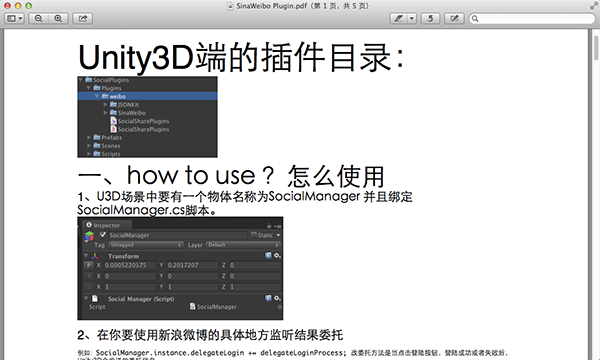This screenshot has width=600, height=360.
Task: Click the position Y value 0.2017207
Action: [193, 265]
